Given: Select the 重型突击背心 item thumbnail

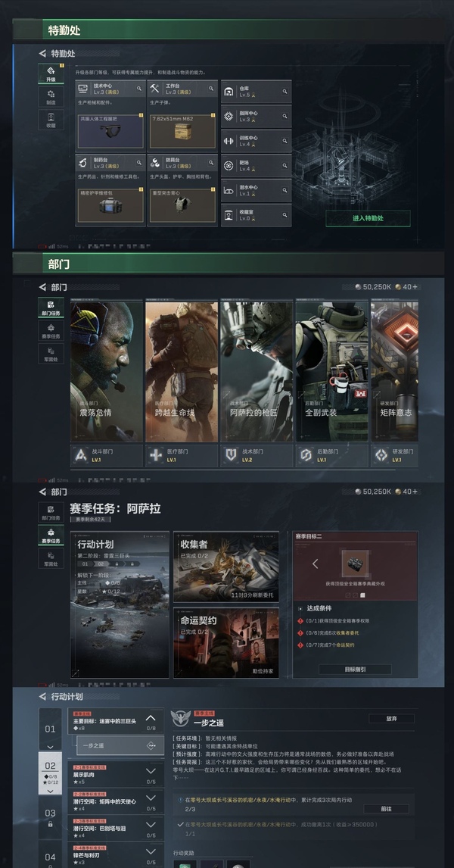Looking at the screenshot, I should pyautogui.click(x=182, y=205).
